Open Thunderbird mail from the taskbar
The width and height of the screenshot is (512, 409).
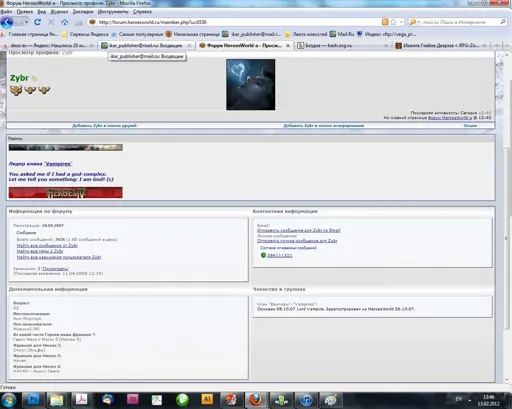tap(108, 400)
